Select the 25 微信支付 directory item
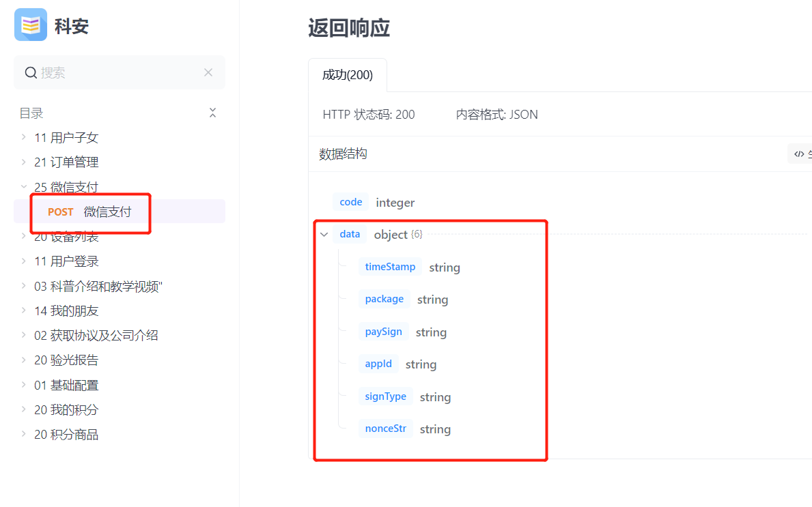This screenshot has width=812, height=507. 66,187
